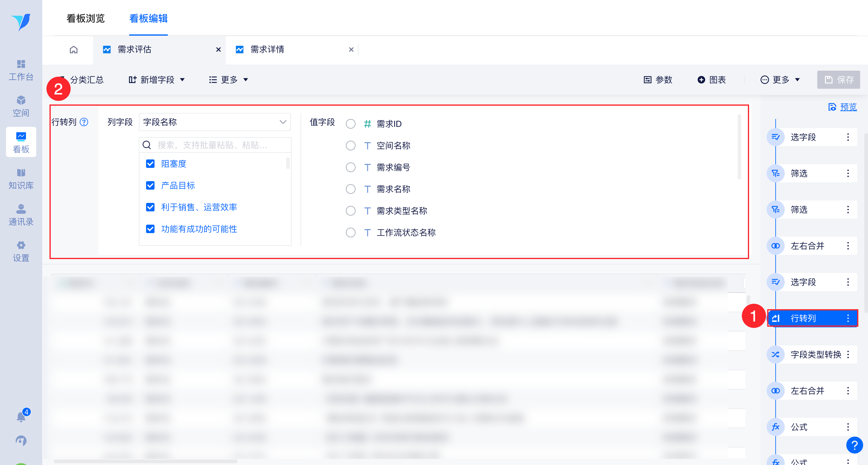This screenshot has width=868, height=465.
Task: Switch to the 需求详情 tab
Action: coord(267,50)
